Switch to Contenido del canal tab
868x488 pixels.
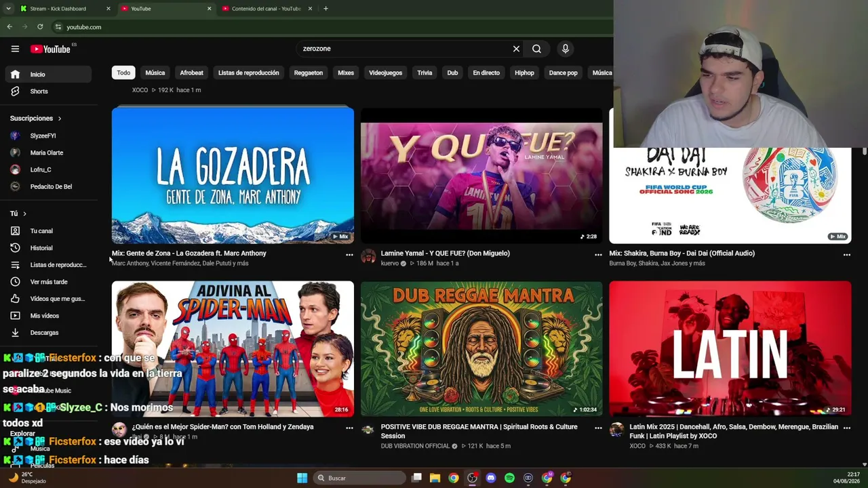266,9
